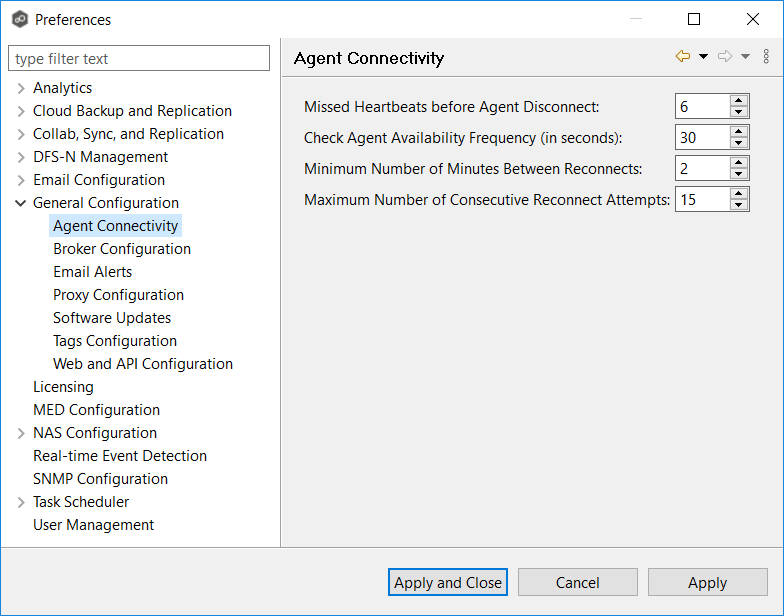Increase Minimum Minutes Between Reconnects value
This screenshot has width=784, height=616.
(739, 163)
